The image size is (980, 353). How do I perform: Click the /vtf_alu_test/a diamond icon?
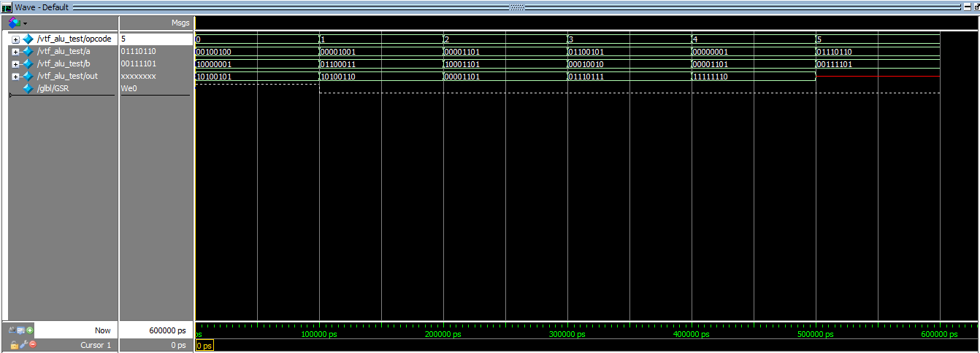[x=28, y=52]
